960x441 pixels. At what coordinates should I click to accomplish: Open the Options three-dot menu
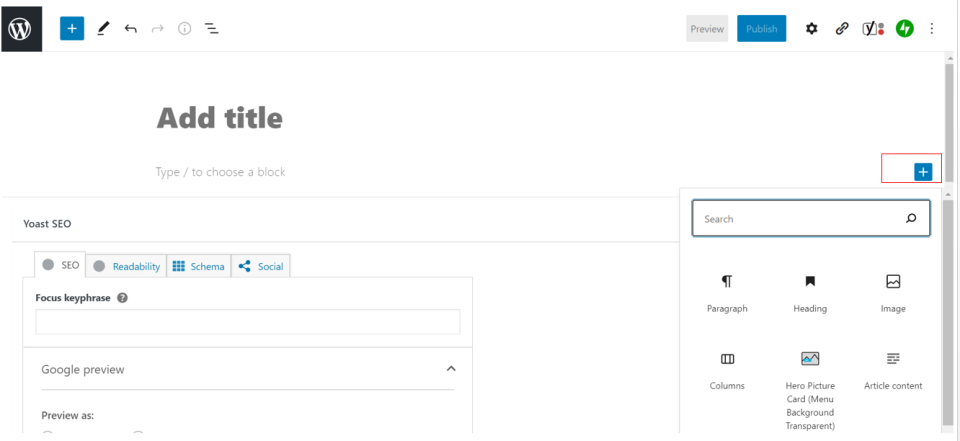click(x=933, y=29)
